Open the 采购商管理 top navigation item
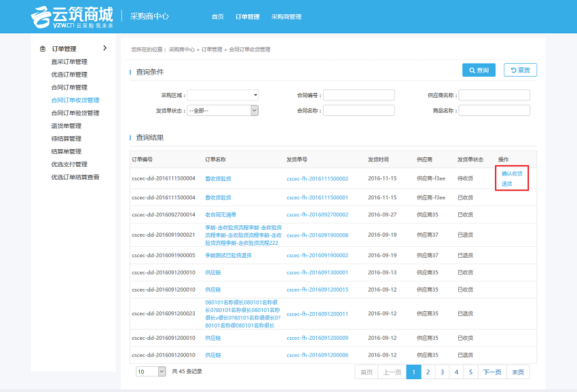 pyautogui.click(x=286, y=17)
